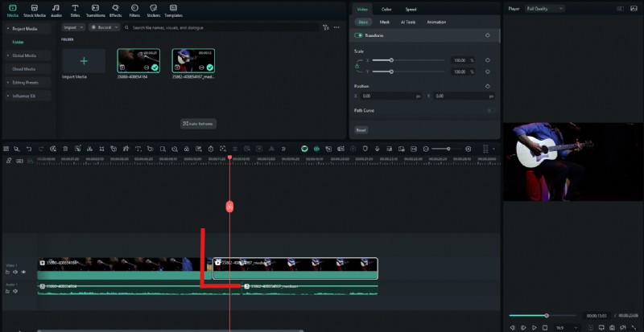Viewport: 644px width, 332px height.
Task: Open the Import dropdown
Action: (x=73, y=27)
